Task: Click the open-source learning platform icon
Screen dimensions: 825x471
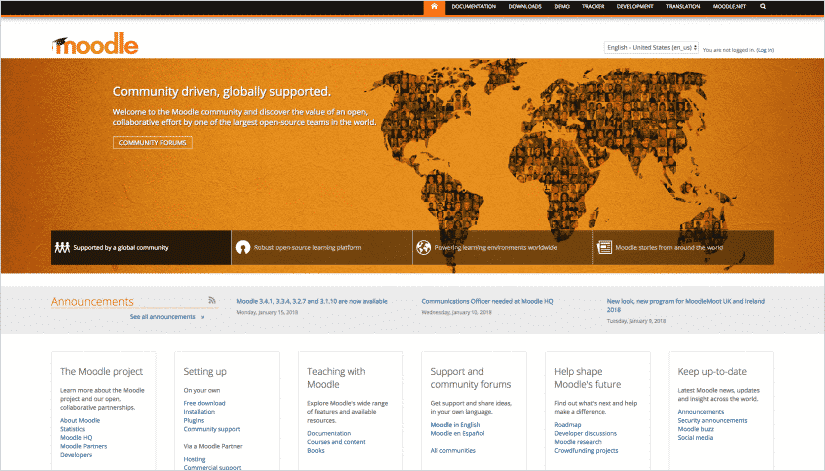Action: coord(243,247)
